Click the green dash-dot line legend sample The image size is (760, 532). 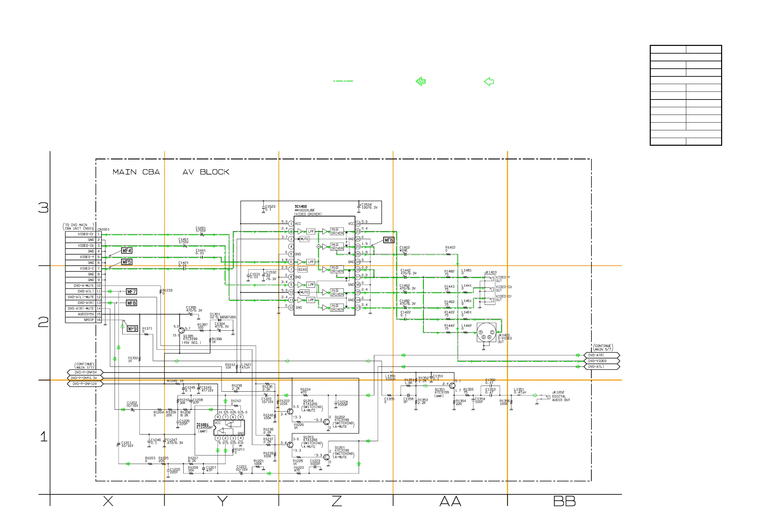coord(343,81)
